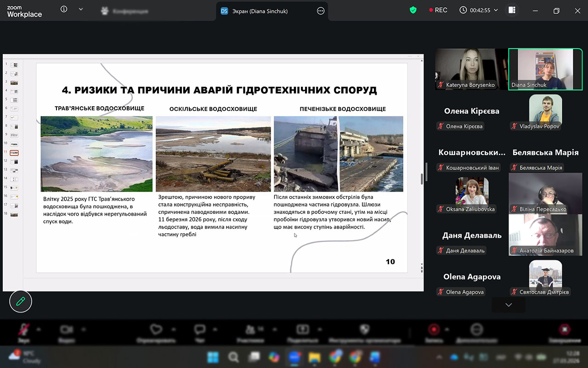Click the green annotation pencil button
The height and width of the screenshot is (368, 588).
[21, 301]
